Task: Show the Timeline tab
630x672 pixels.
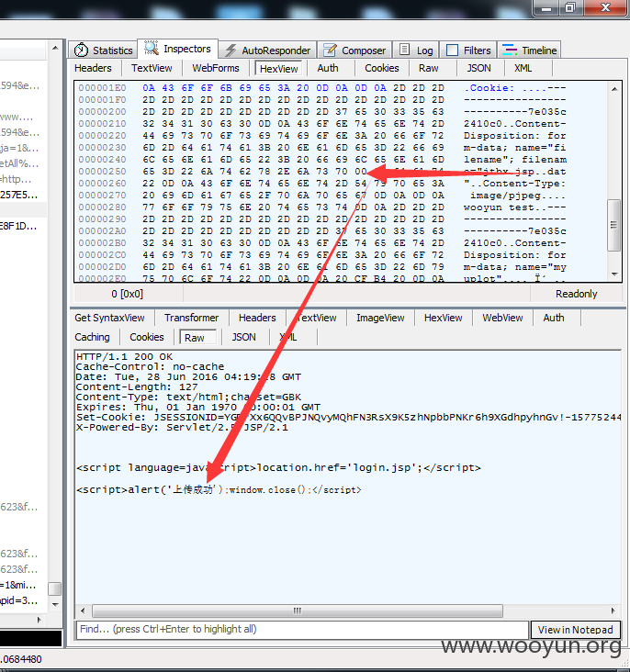Action: [x=529, y=50]
